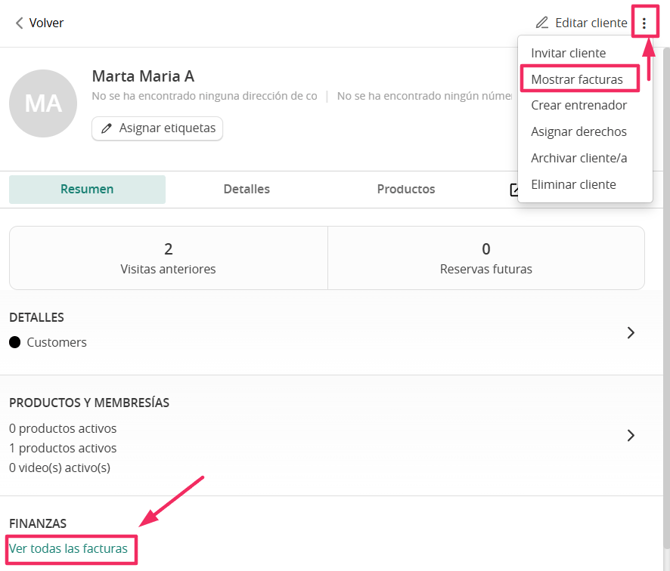Choose Asignar derechos from the menu
The image size is (670, 571).
pyautogui.click(x=579, y=132)
